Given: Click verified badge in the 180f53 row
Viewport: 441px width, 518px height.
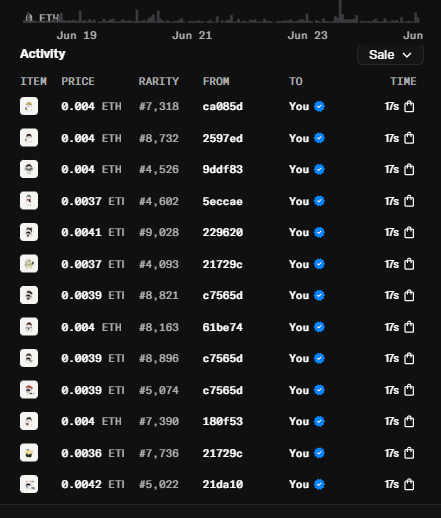Looking at the screenshot, I should tap(319, 421).
